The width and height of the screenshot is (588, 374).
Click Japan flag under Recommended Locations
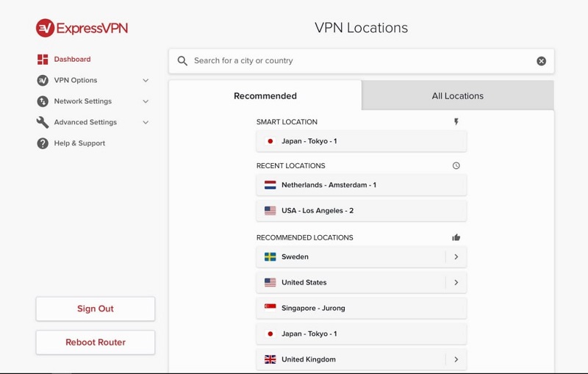(270, 334)
